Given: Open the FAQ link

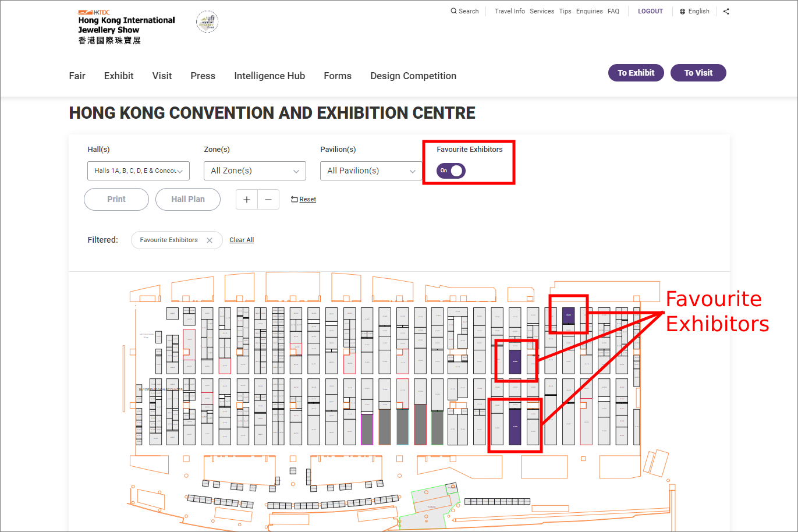Looking at the screenshot, I should click(613, 11).
